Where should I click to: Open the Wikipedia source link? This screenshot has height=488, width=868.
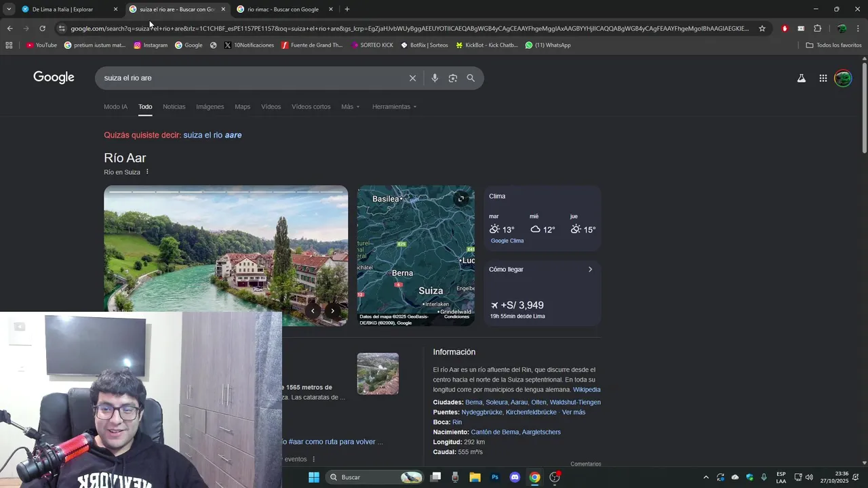coord(587,390)
